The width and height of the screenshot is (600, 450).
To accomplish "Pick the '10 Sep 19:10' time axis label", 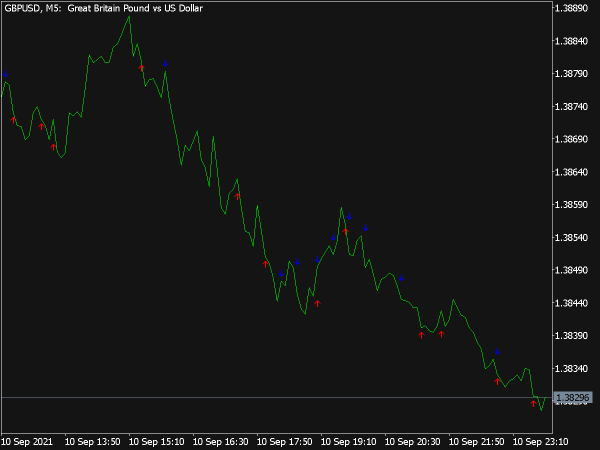I will tap(348, 442).
